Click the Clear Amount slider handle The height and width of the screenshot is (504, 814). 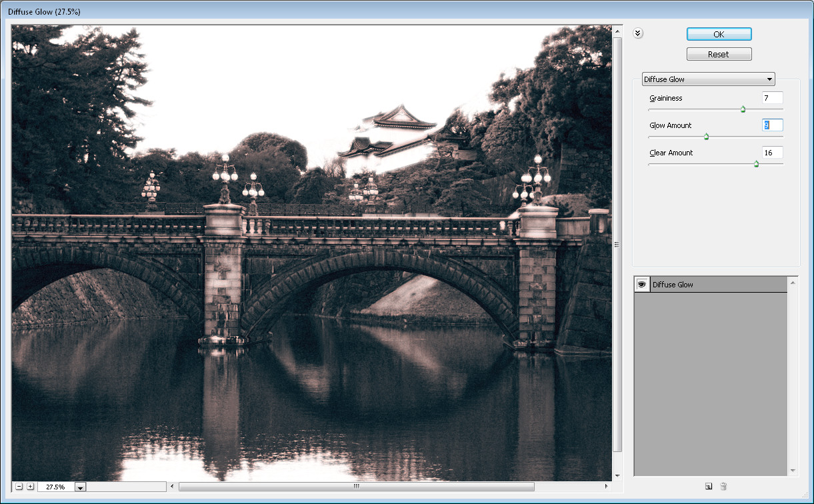[x=756, y=163]
